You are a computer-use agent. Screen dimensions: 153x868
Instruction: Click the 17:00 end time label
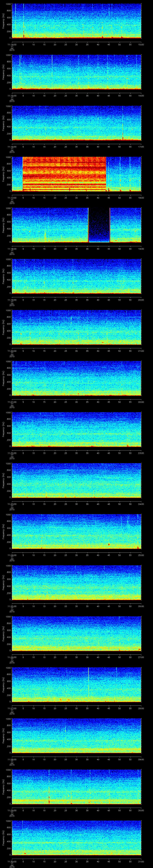pos(141,147)
